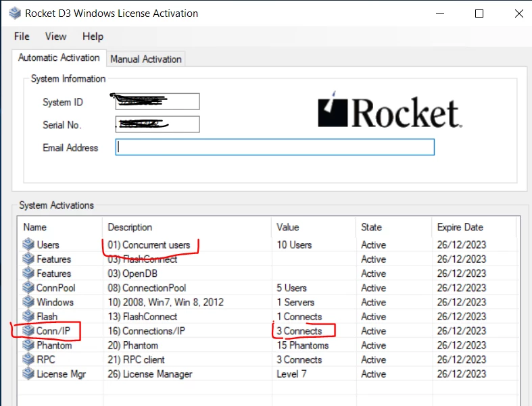
Task: Click the Conn/IP row icon
Action: click(28, 330)
